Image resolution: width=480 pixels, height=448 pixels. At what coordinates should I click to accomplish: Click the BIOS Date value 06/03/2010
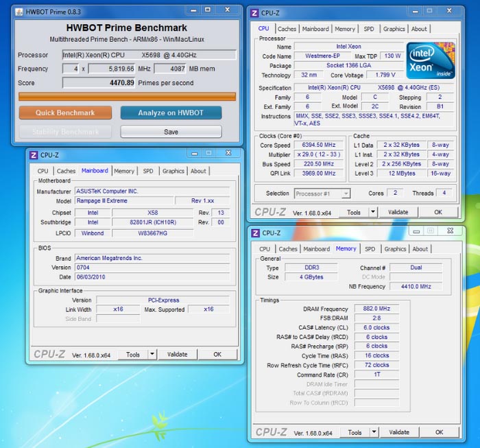tap(152, 276)
